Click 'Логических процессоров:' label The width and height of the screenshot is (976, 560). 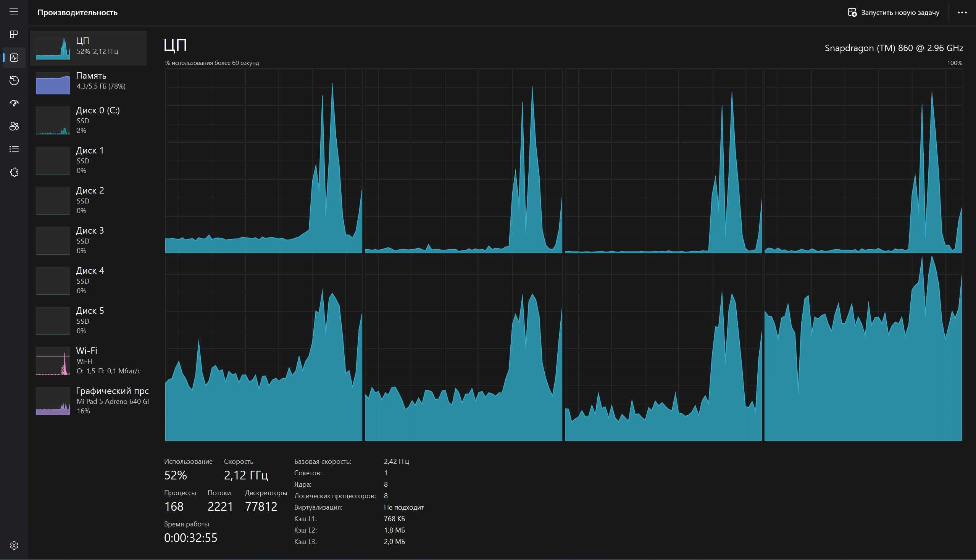click(x=335, y=496)
